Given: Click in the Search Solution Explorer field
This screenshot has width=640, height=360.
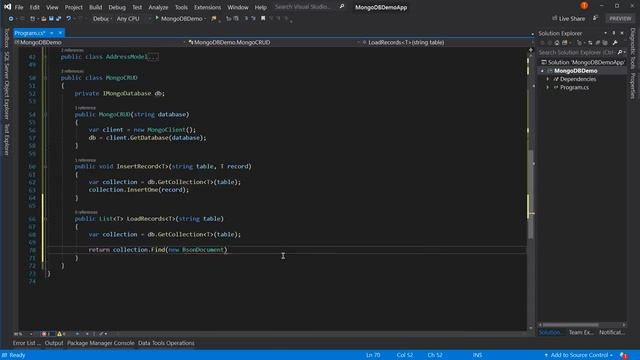Looking at the screenshot, I should (x=576, y=52).
